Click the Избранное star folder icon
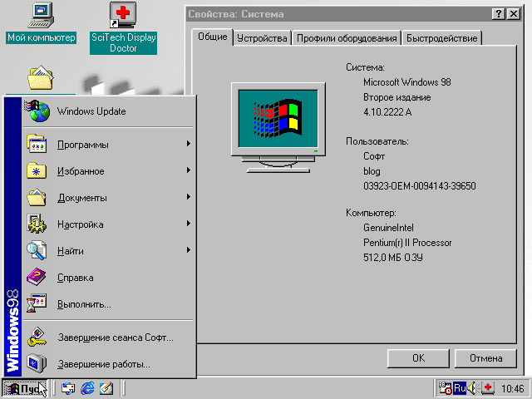The height and width of the screenshot is (399, 532). [37, 170]
